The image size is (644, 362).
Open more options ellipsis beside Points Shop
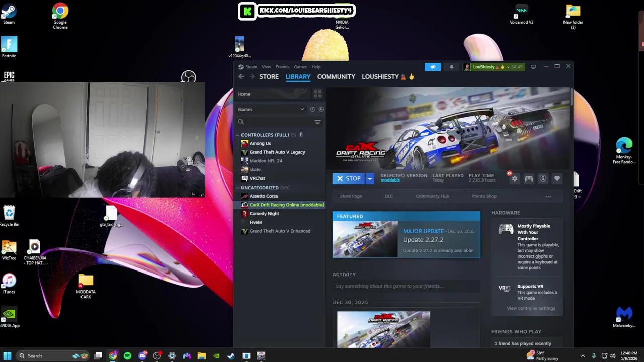pos(548,197)
